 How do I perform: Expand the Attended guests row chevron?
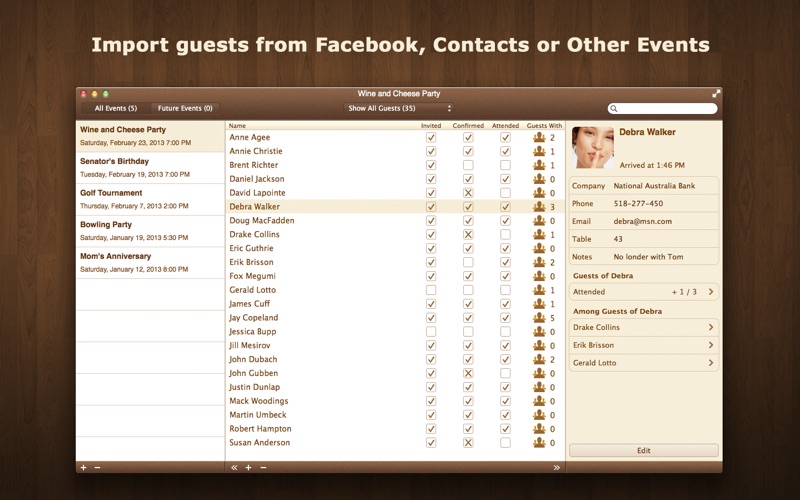click(710, 292)
